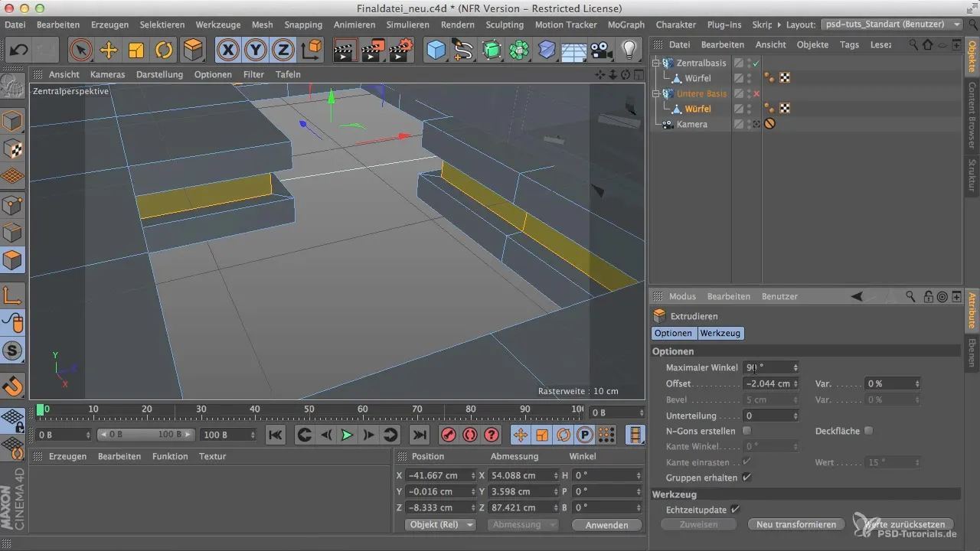Toggle the Gruppen erhalten checkbox
980x551 pixels.
pyautogui.click(x=746, y=478)
